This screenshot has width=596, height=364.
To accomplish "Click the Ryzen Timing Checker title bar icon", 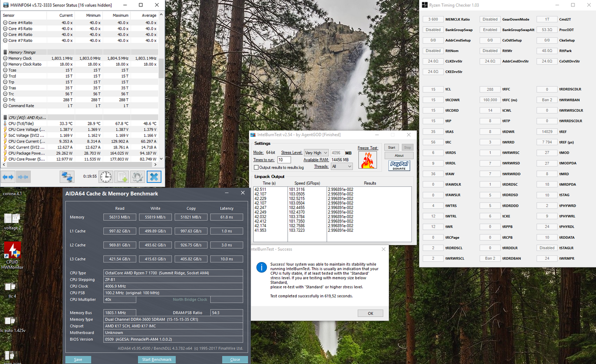I will (x=425, y=5).
